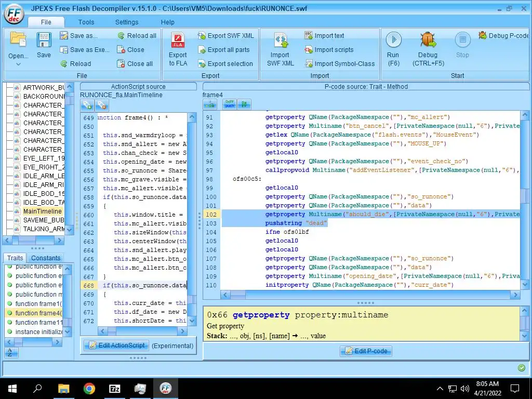Open the Settings ribbon tab
The image size is (532, 399).
(x=127, y=22)
